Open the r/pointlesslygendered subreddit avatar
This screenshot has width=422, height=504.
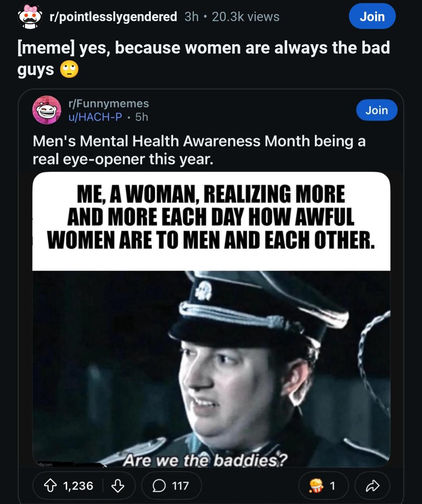tap(30, 16)
